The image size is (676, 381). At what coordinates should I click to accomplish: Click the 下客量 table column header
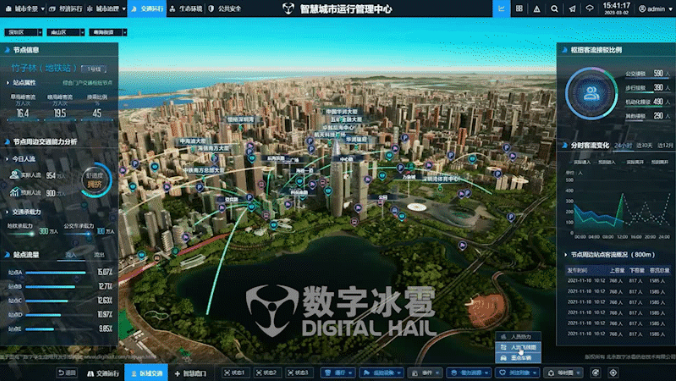point(637,271)
